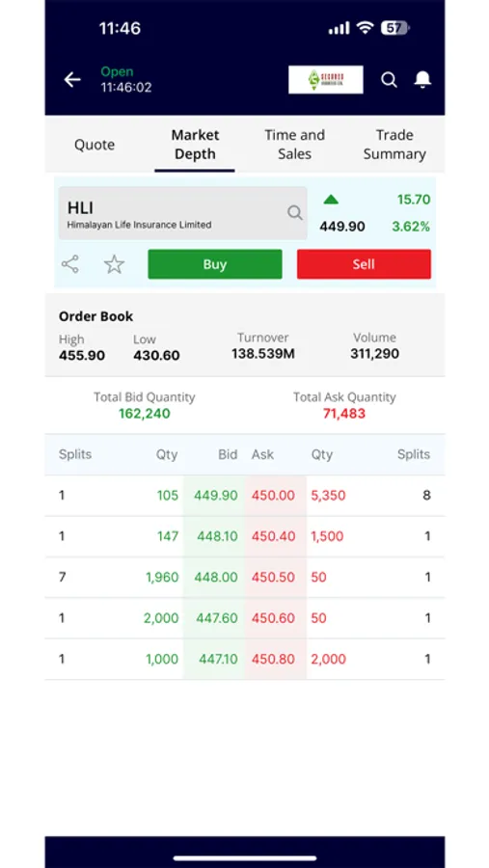Tap the 15.70 price change value

point(414,200)
